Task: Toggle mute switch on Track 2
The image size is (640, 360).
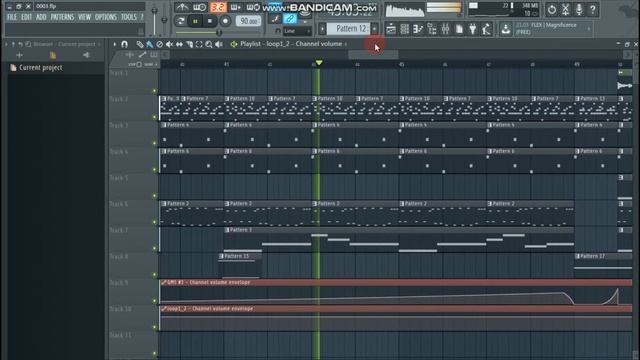Action: pos(154,117)
